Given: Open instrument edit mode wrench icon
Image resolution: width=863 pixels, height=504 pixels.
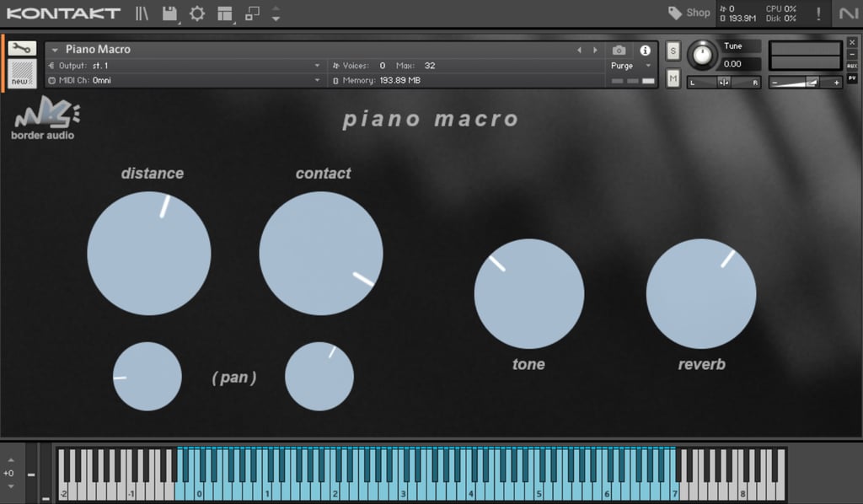Looking at the screenshot, I should pos(22,48).
